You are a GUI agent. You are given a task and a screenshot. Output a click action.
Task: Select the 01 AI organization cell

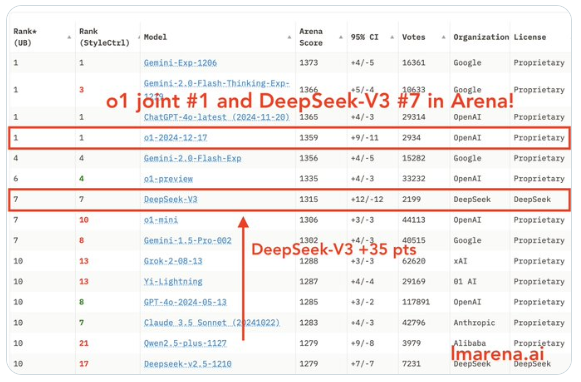465,282
